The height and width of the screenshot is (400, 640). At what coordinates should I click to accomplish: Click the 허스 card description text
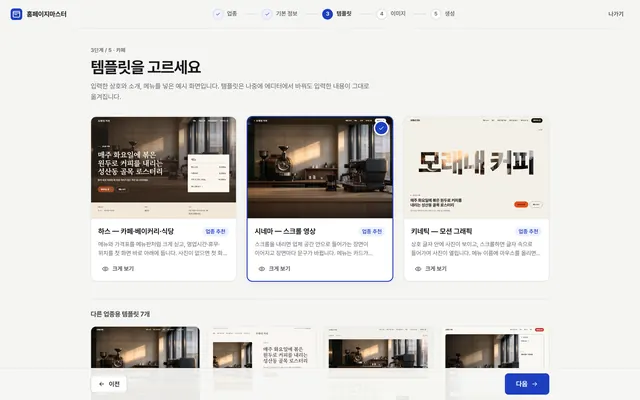click(x=162, y=249)
